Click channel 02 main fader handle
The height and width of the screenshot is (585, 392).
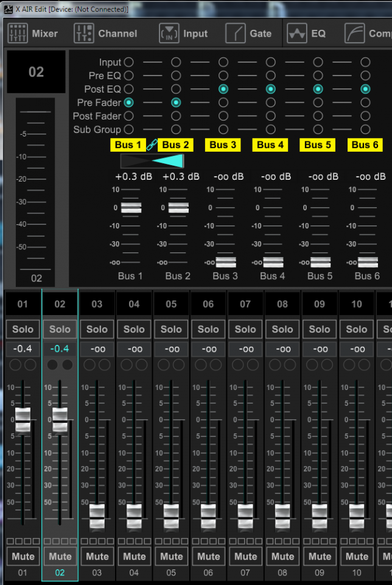(x=60, y=422)
